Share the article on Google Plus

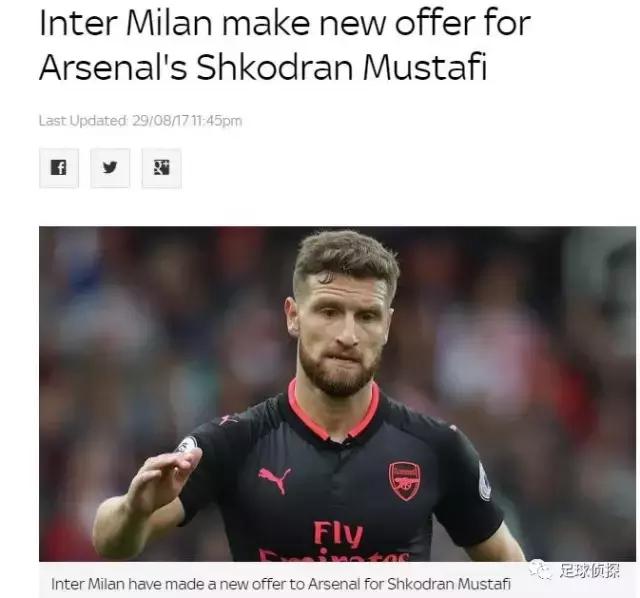click(162, 168)
